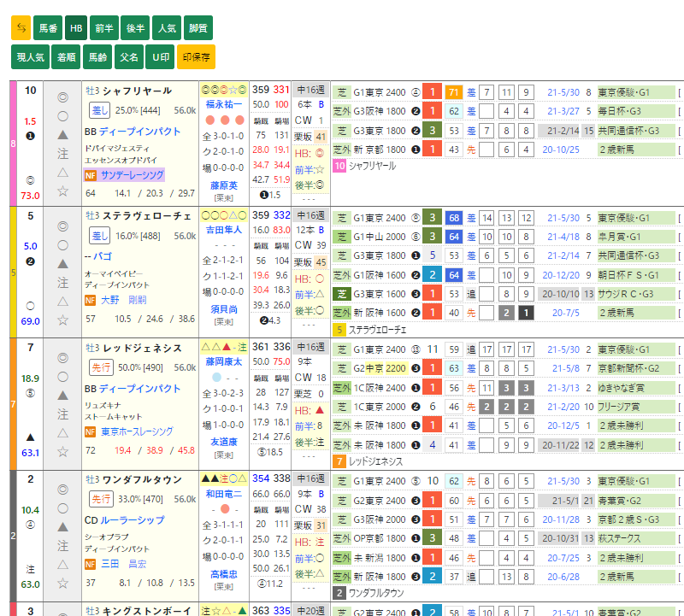Open jockey 福永祐一 link

224,103
